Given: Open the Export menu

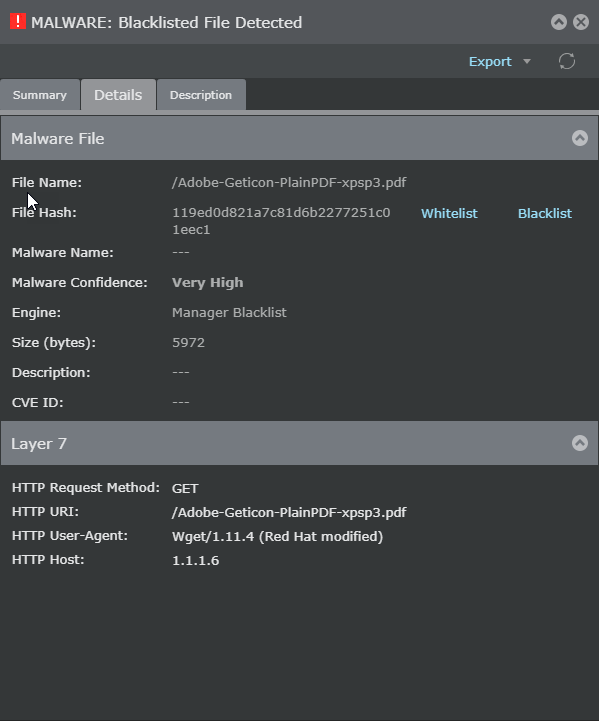Looking at the screenshot, I should [x=490, y=61].
